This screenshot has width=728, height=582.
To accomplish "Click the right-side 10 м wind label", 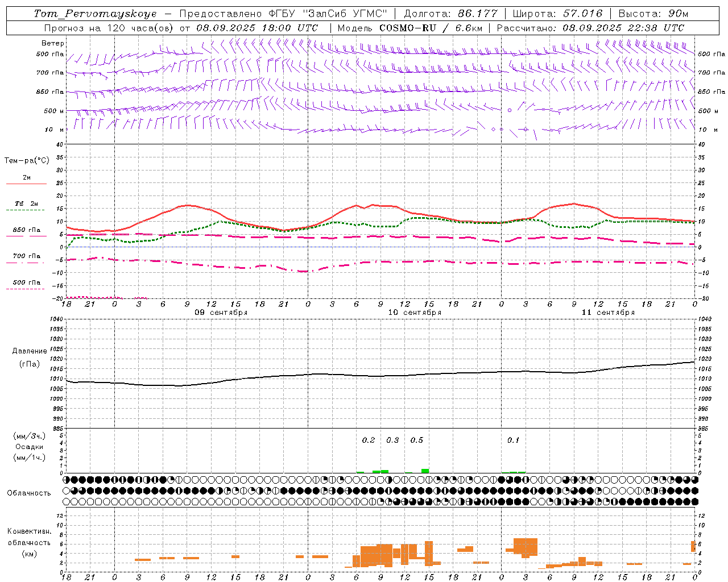I will click(x=708, y=130).
